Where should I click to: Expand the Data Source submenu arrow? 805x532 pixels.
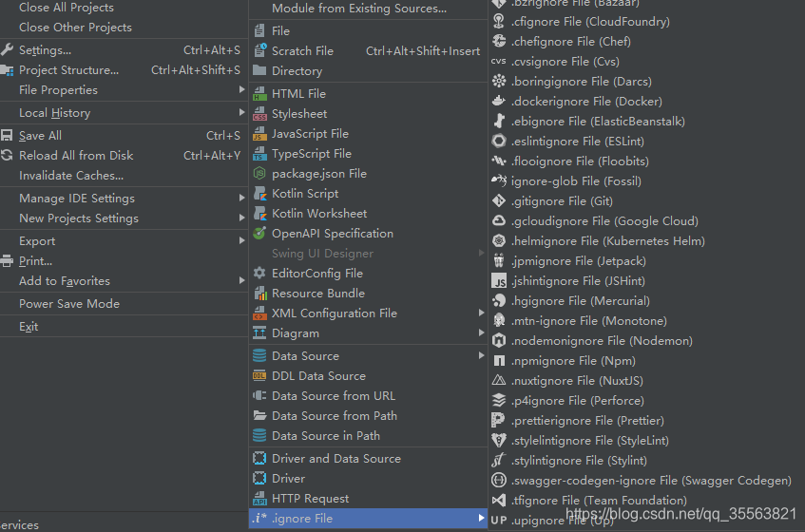(x=481, y=355)
